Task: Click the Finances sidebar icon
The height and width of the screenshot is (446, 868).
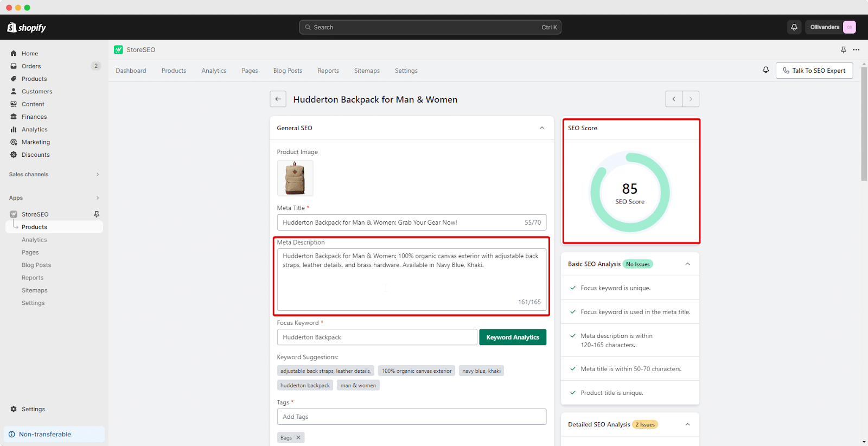Action: pos(14,117)
